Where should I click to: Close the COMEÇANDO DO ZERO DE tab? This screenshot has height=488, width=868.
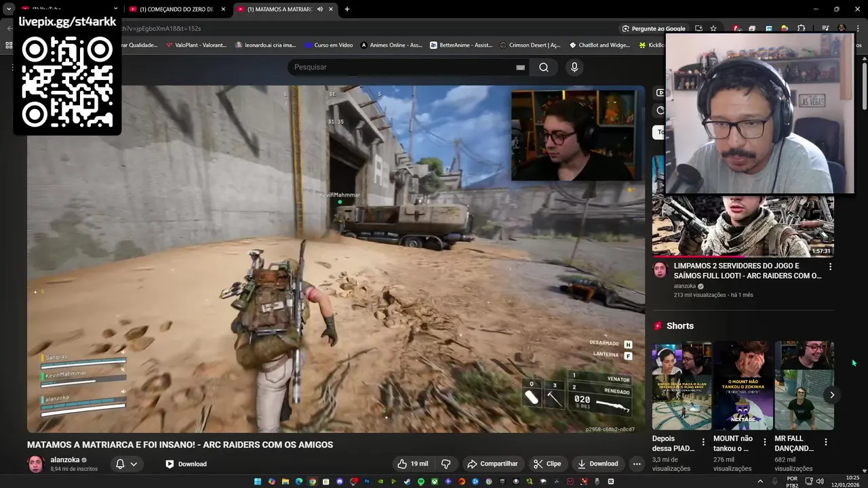pyautogui.click(x=223, y=9)
